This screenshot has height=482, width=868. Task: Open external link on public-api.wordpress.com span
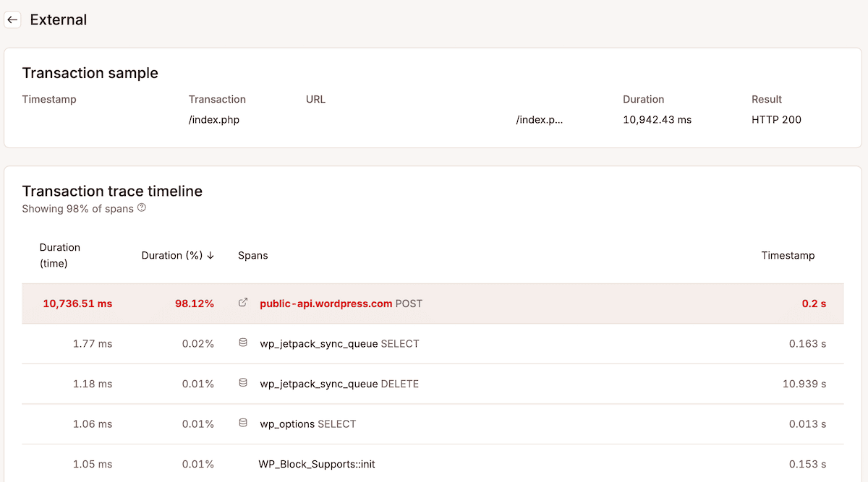click(243, 303)
